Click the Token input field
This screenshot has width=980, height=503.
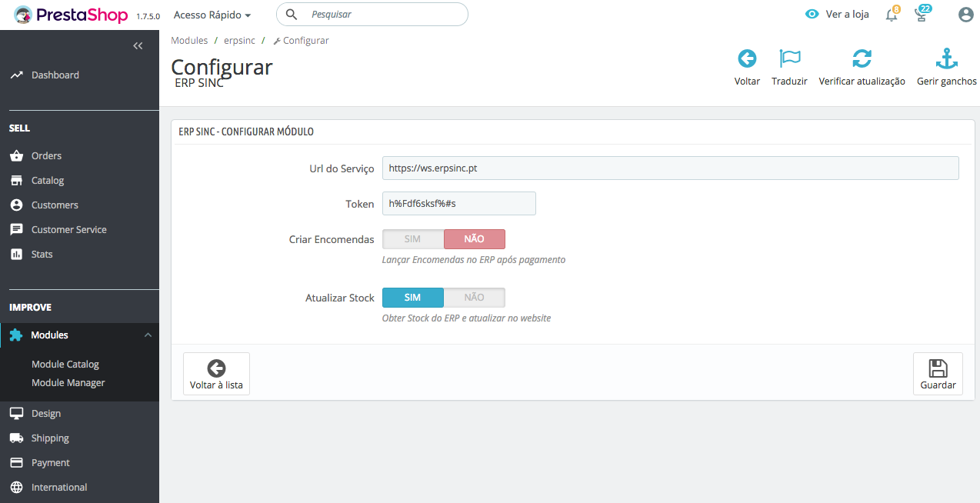tap(459, 203)
